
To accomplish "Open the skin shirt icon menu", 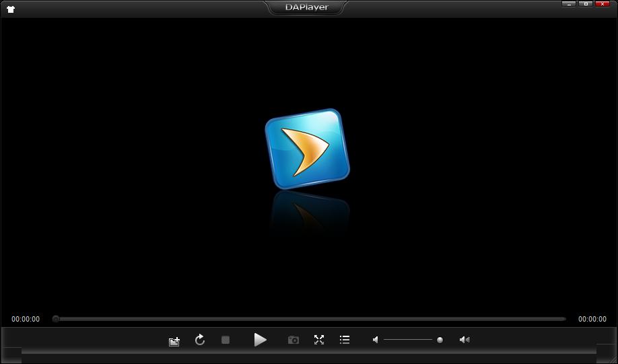I will [11, 9].
